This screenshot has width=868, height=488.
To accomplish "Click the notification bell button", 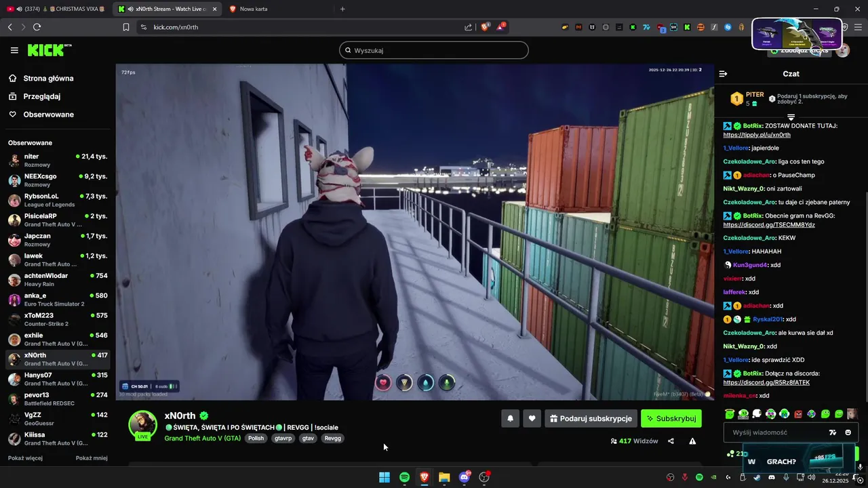I will pyautogui.click(x=510, y=419).
